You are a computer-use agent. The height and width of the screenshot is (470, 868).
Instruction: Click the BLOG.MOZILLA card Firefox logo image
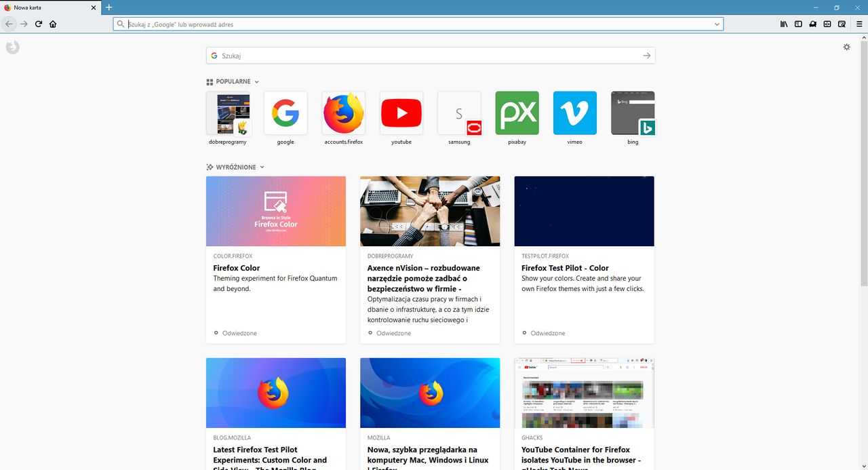[x=276, y=393]
